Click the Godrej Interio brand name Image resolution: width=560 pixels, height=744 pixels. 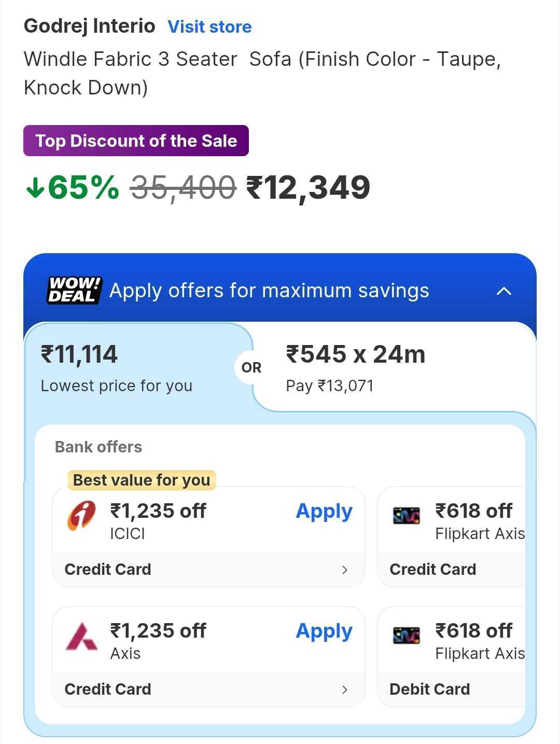coord(90,26)
